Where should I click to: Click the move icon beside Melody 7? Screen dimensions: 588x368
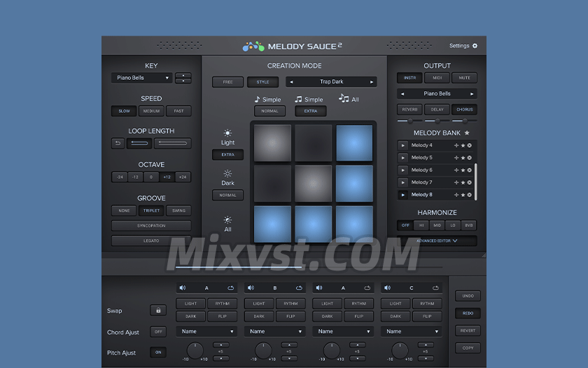click(x=456, y=182)
